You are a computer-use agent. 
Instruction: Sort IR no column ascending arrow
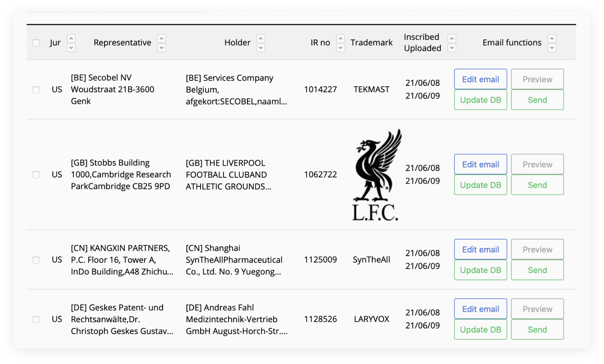point(341,38)
